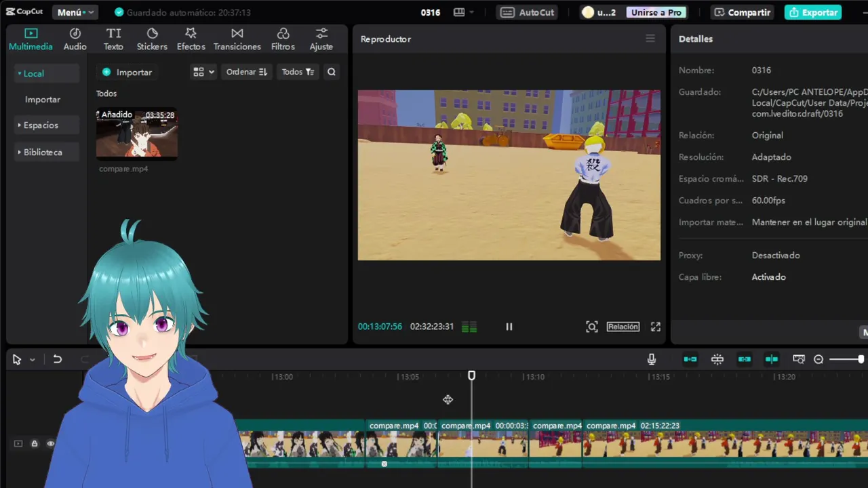Click the media search magnifier icon
Viewport: 868px width, 488px height.
(332, 72)
